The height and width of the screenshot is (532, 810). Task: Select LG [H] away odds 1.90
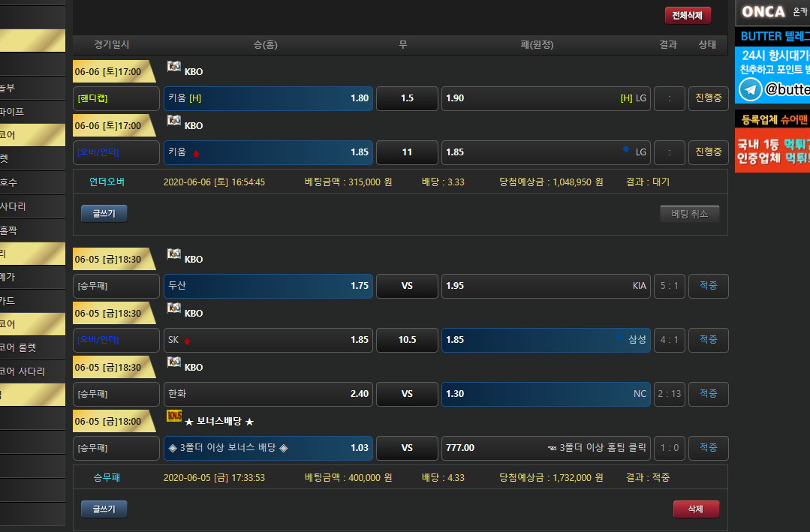coord(546,98)
